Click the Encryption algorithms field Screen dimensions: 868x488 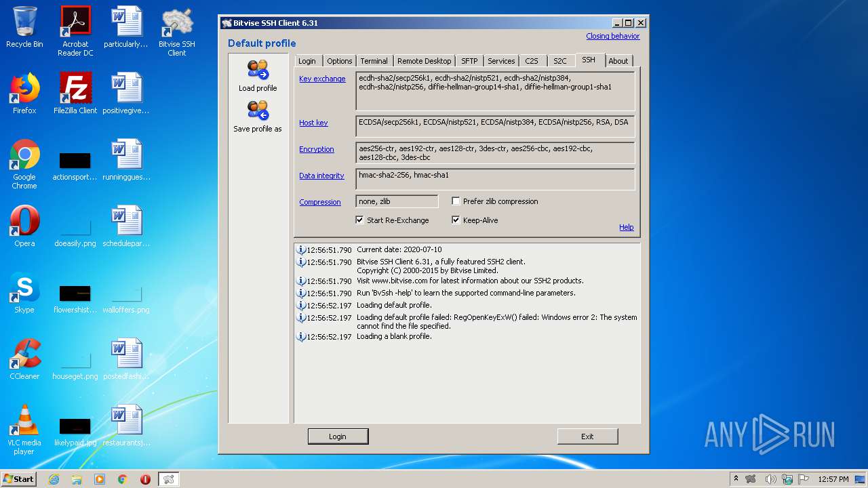[x=495, y=152]
